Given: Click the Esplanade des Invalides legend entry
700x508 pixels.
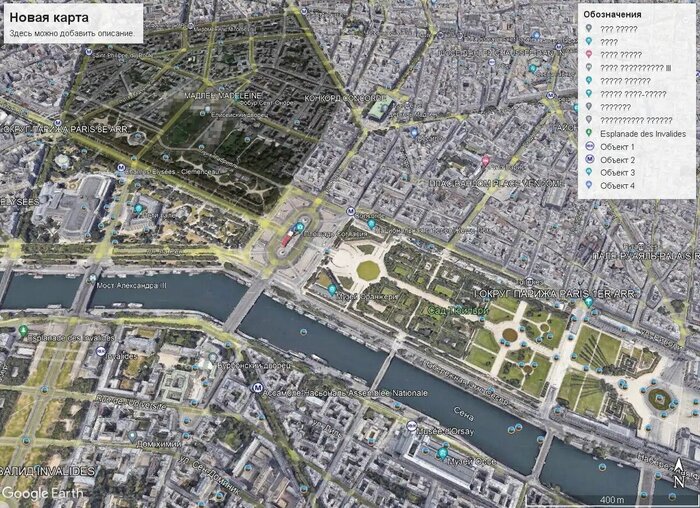Looking at the screenshot, I should 643,133.
